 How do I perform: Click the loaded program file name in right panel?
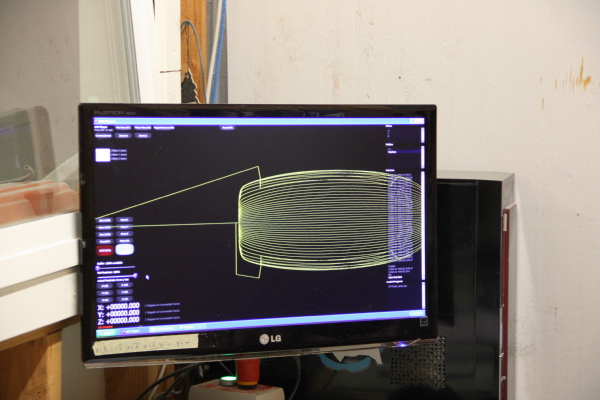[x=397, y=286]
